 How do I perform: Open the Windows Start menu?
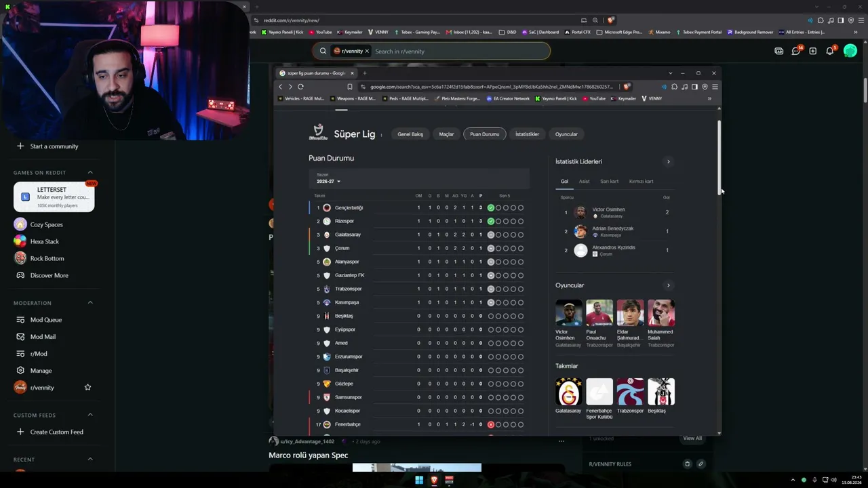tap(419, 480)
